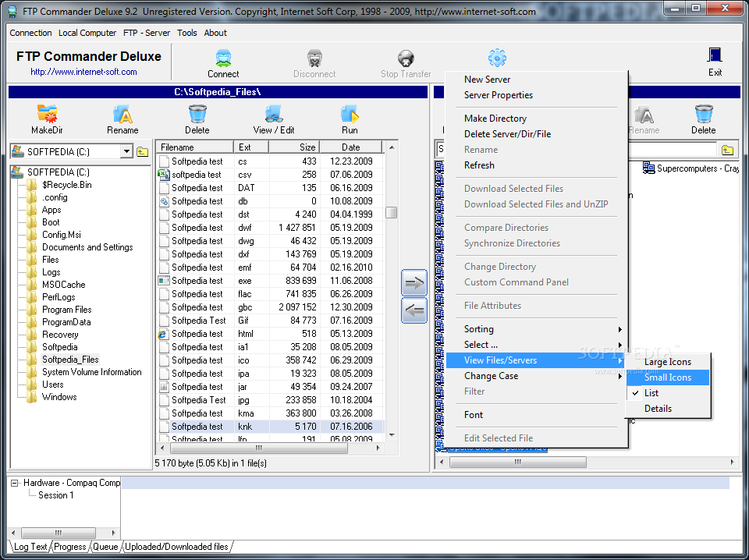Click the up-folder icon beside drive dropdown

tap(142, 152)
